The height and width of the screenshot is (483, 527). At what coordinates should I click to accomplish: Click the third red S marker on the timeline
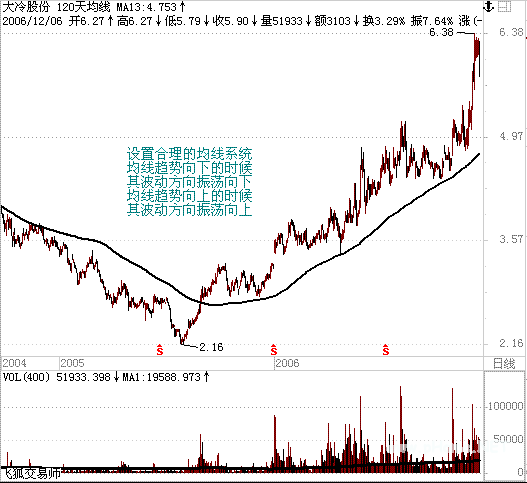point(386,350)
